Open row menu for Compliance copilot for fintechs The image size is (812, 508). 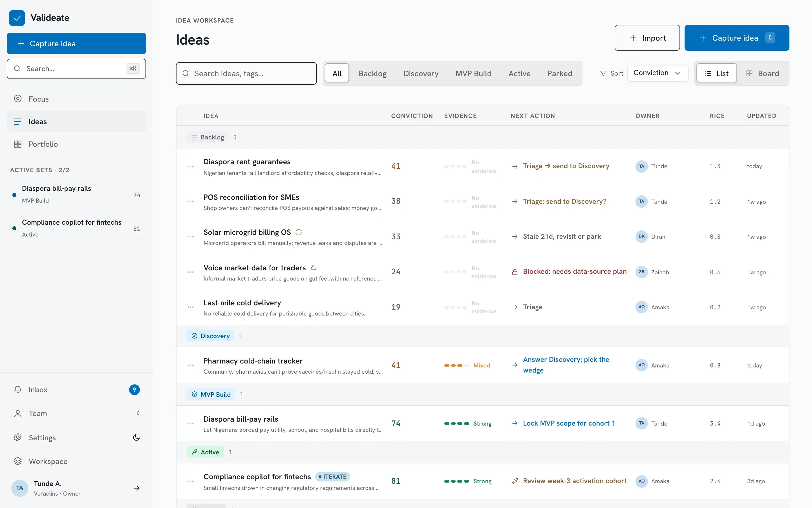coord(191,481)
